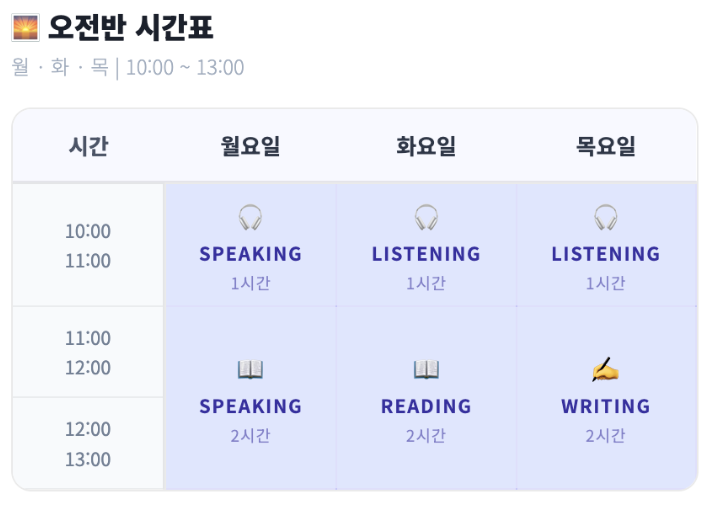Select the 화요일 column header

coord(426,146)
